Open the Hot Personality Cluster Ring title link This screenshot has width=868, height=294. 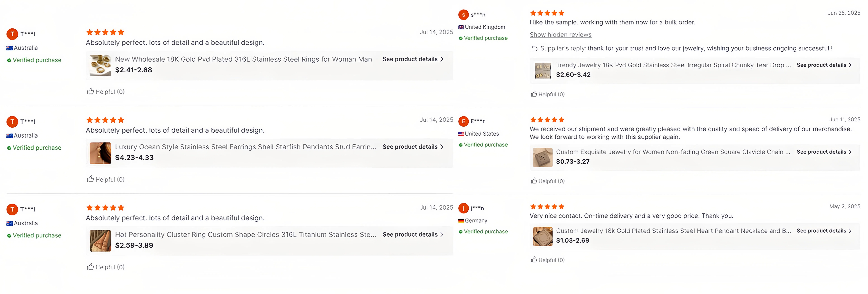[x=245, y=234]
